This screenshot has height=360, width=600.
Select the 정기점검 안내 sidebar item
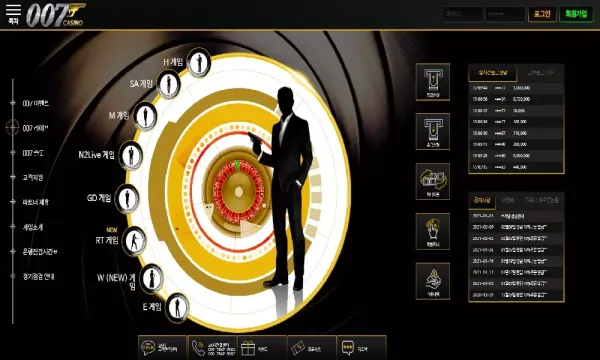tap(38, 276)
